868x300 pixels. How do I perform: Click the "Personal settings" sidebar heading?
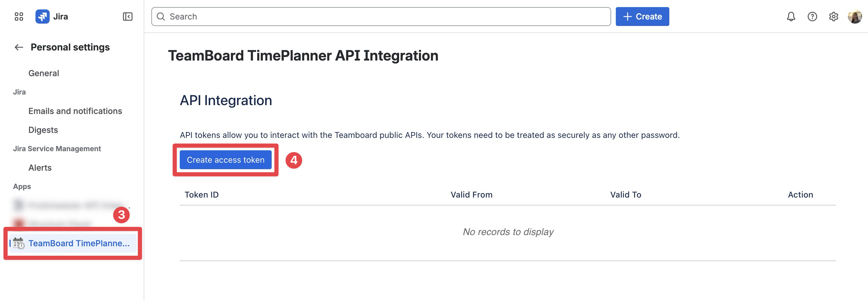point(70,47)
